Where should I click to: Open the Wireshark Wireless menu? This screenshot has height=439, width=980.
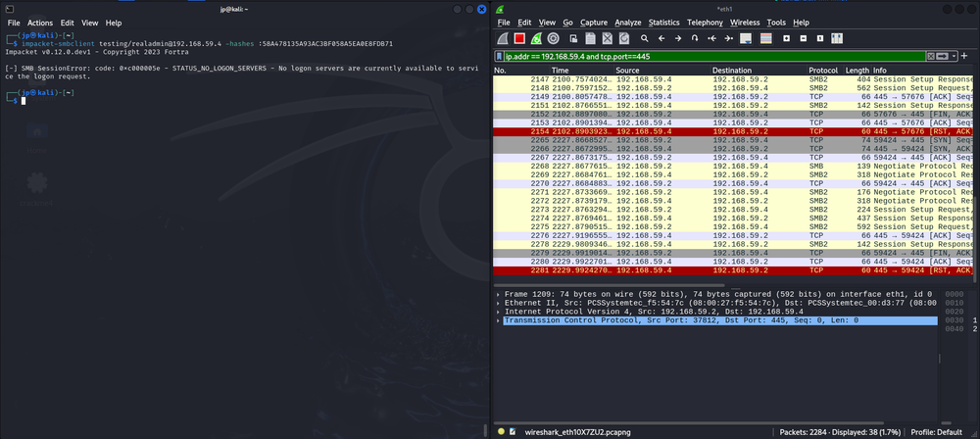[745, 23]
